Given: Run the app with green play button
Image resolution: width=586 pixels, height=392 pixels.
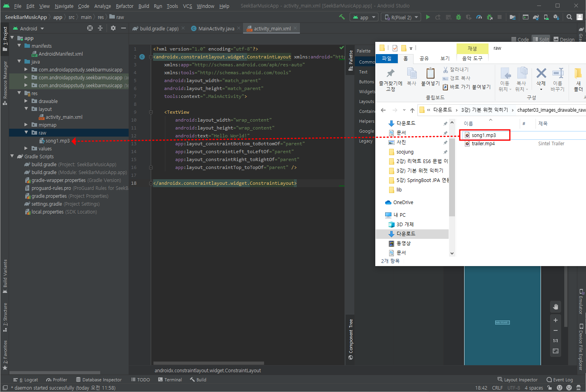Looking at the screenshot, I should [x=428, y=17].
